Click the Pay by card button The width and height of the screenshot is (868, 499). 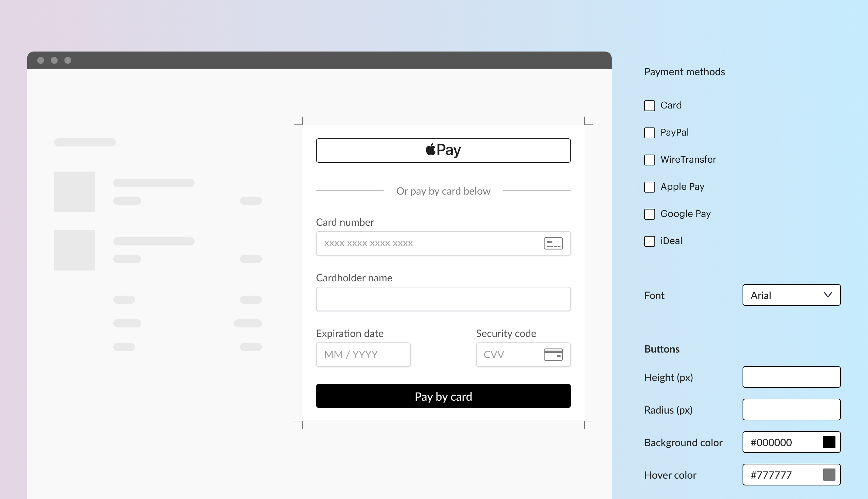443,396
